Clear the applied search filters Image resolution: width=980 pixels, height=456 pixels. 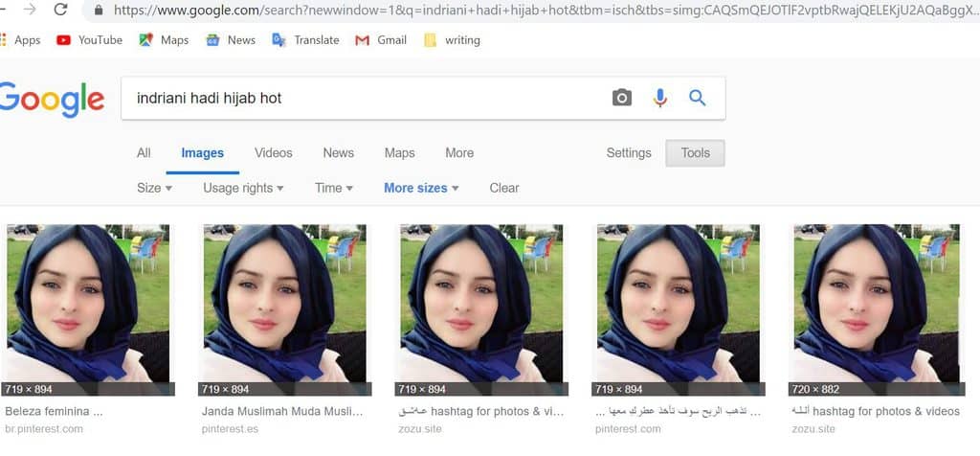[x=504, y=188]
